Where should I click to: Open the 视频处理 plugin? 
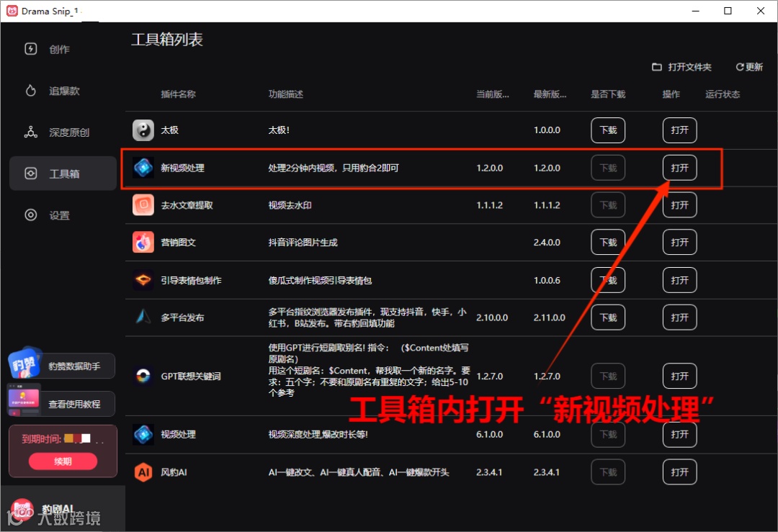(x=680, y=434)
